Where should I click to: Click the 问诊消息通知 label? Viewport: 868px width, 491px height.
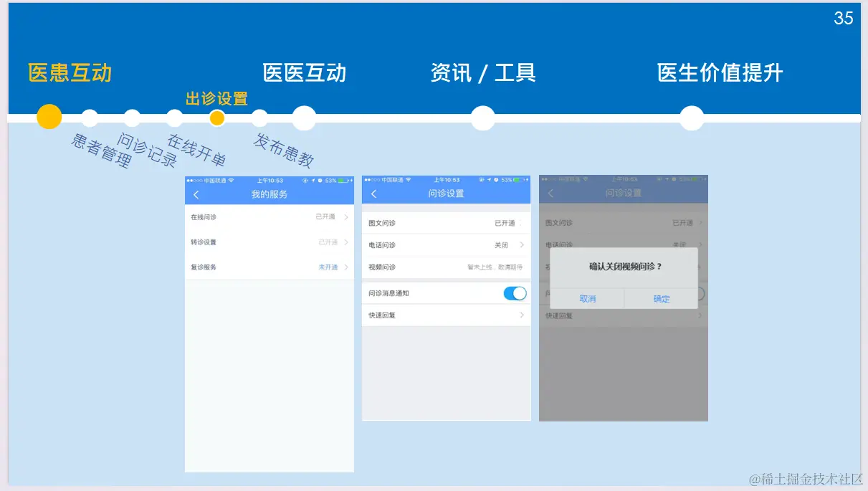coord(388,293)
